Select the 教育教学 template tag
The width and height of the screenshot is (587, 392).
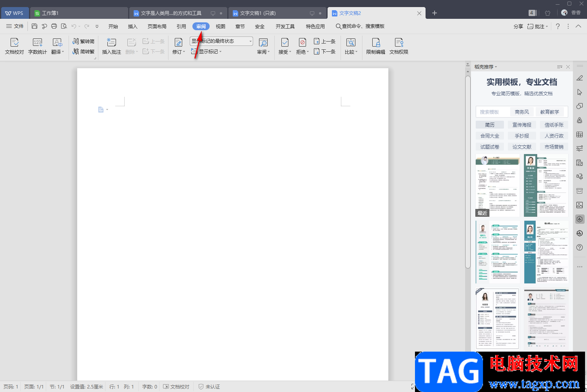pyautogui.click(x=549, y=112)
